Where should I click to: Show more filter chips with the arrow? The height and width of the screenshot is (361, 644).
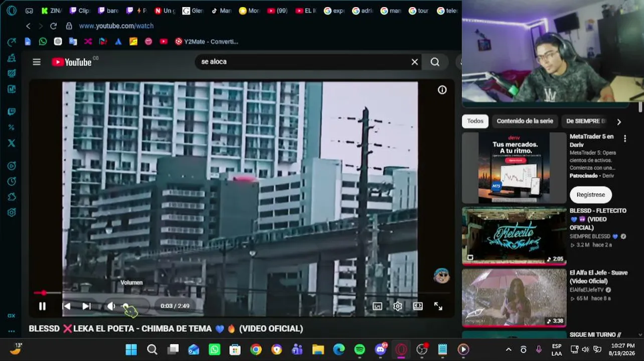tap(619, 122)
